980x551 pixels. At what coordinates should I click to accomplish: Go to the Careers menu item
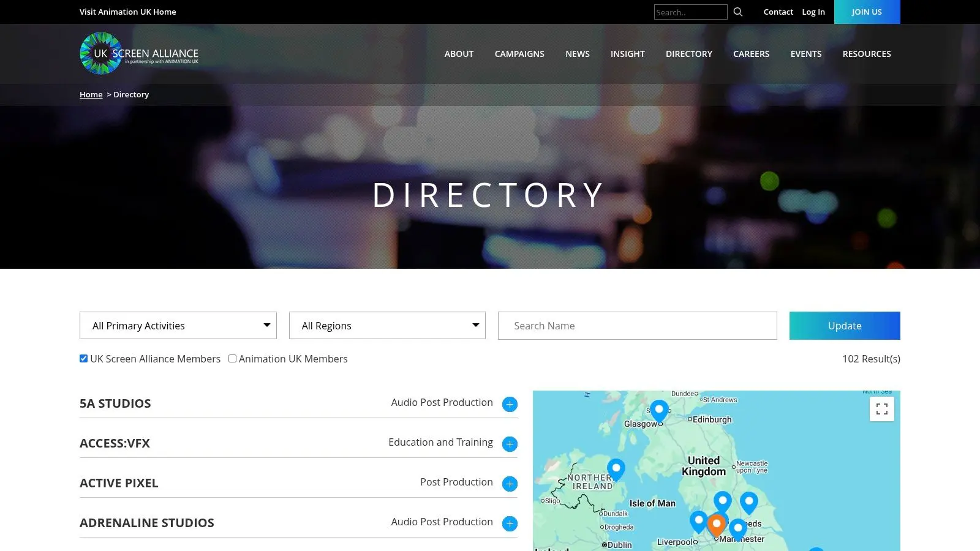click(x=751, y=54)
